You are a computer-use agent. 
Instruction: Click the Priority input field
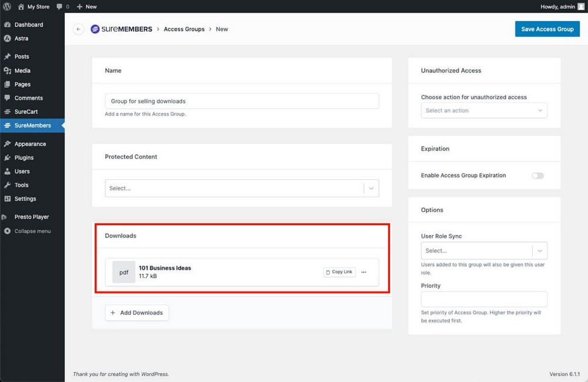click(x=484, y=299)
